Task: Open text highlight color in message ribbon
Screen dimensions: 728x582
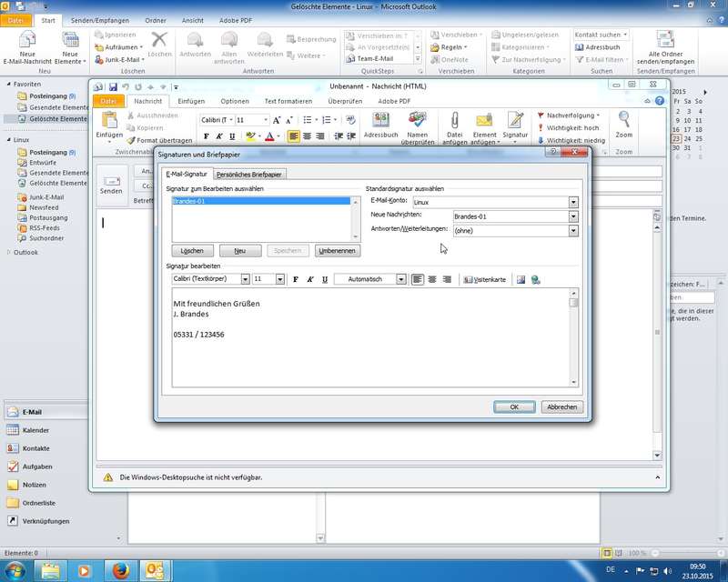Action: tap(251, 136)
